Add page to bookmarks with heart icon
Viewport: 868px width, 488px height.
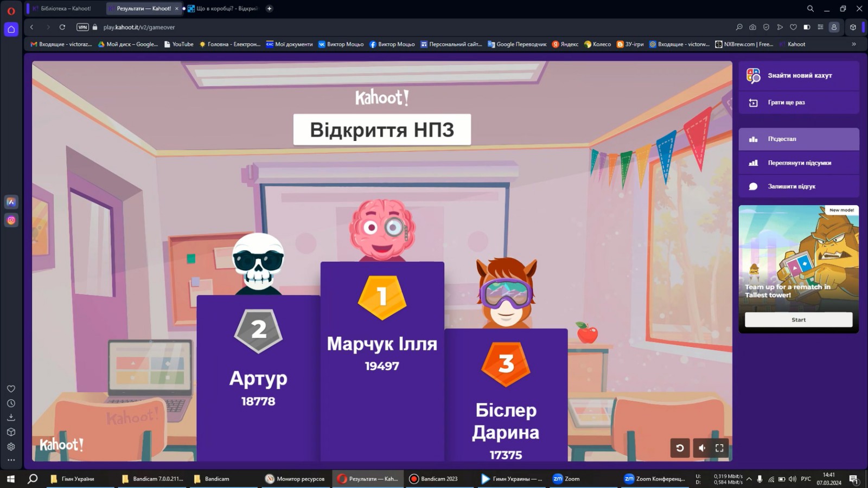click(x=793, y=27)
